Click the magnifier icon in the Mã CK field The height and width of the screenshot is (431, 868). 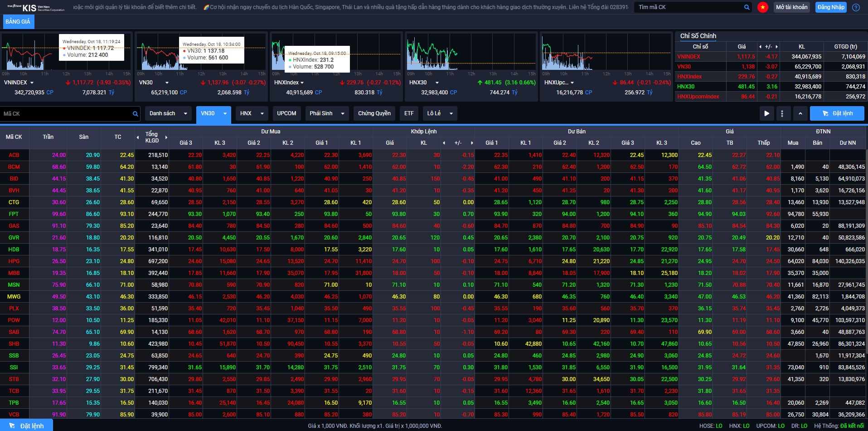135,114
